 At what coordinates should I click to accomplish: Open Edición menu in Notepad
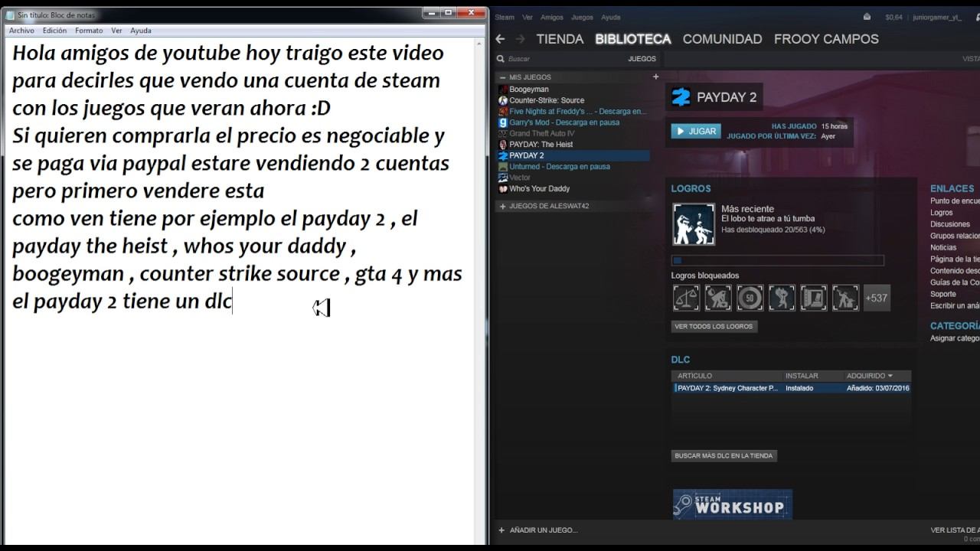(x=54, y=31)
